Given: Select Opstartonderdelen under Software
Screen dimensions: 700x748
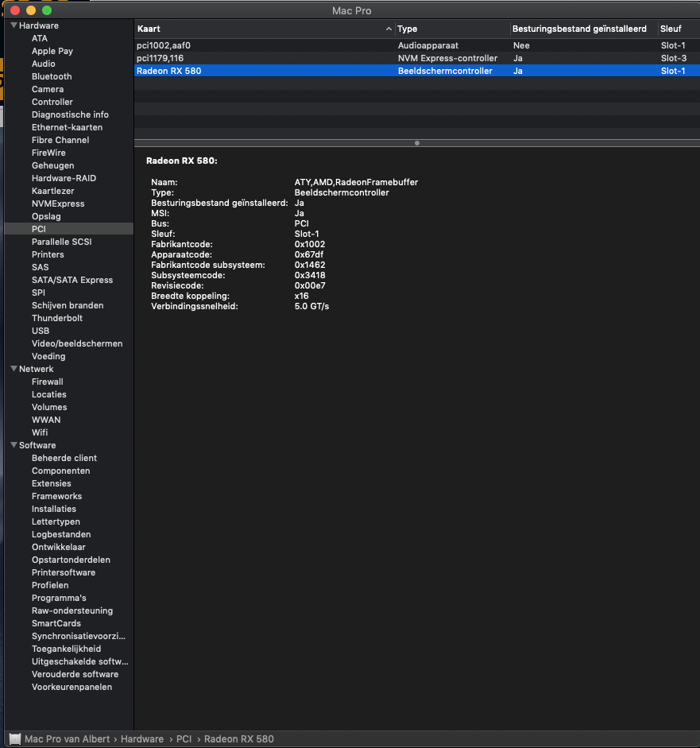Looking at the screenshot, I should [71, 560].
